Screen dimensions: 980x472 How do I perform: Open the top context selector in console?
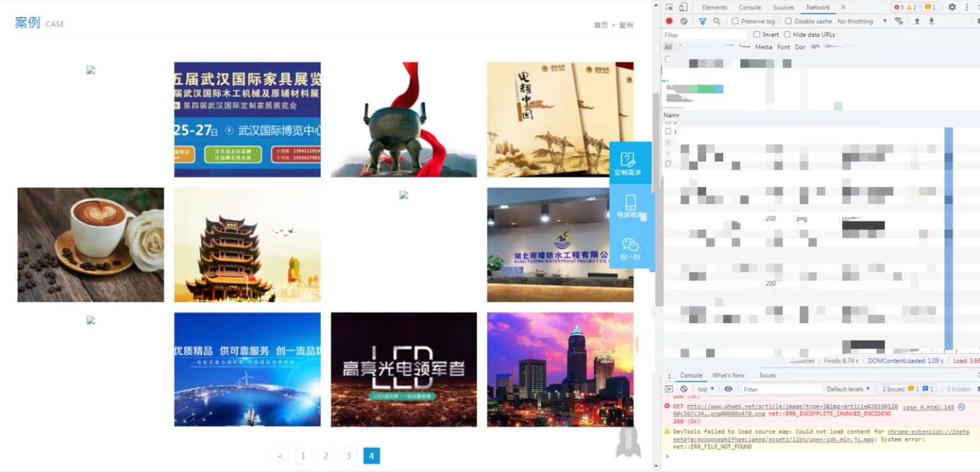click(706, 389)
